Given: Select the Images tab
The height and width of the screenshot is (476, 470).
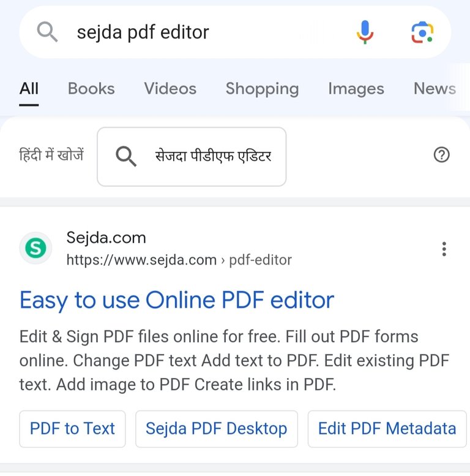Looking at the screenshot, I should point(356,89).
